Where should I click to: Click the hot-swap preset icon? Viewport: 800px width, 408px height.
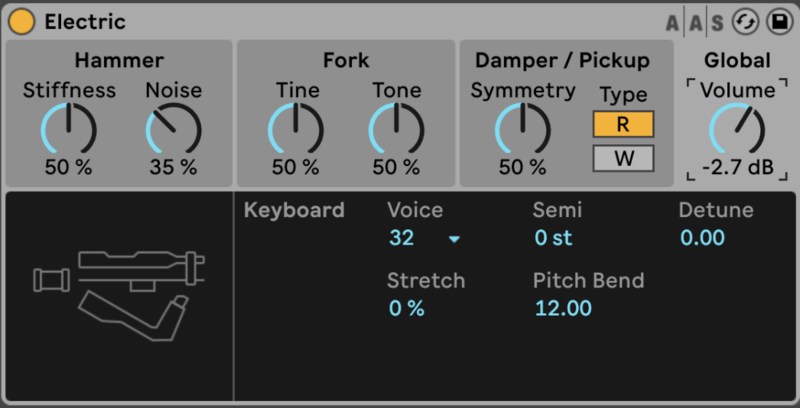pos(743,22)
